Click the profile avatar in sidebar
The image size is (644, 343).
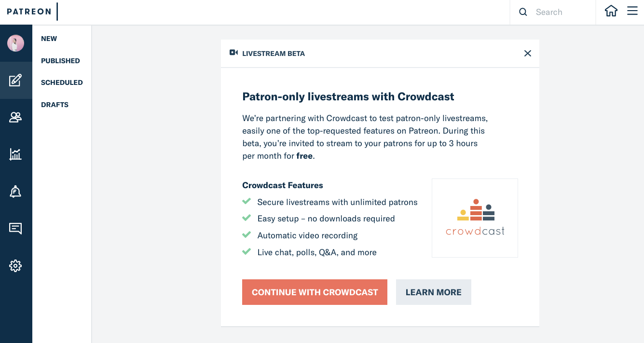(x=15, y=43)
